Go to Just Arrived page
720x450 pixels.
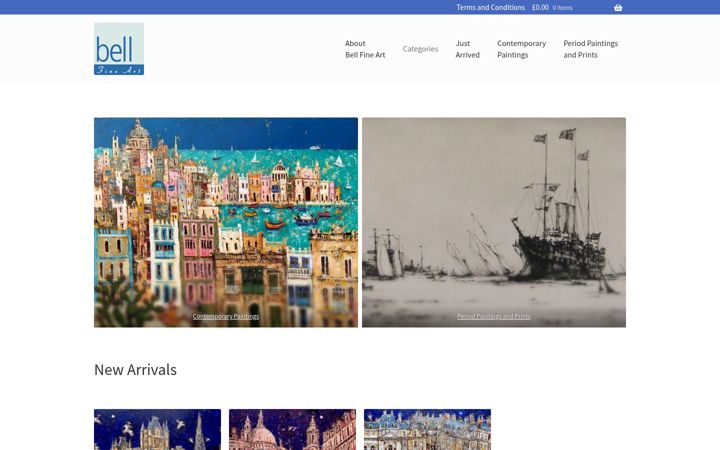coord(467,49)
